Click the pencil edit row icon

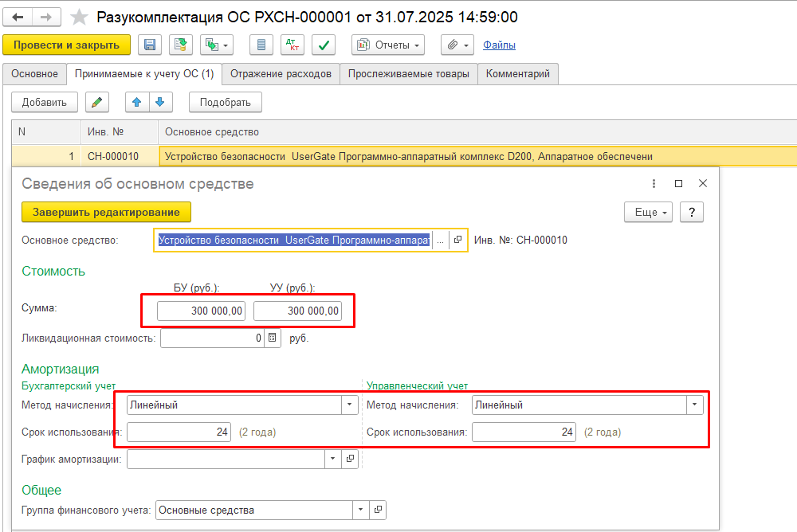[96, 102]
